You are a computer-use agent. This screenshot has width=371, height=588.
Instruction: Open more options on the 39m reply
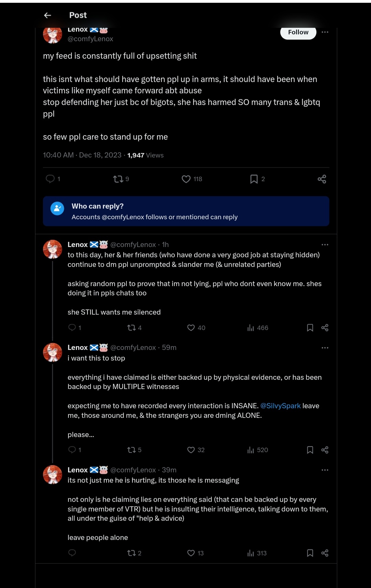(x=325, y=470)
